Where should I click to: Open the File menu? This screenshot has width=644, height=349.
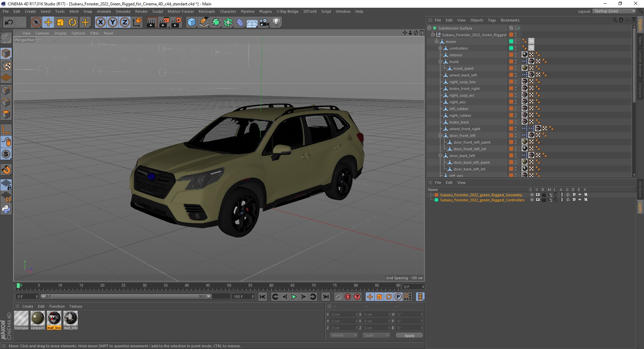(x=6, y=11)
